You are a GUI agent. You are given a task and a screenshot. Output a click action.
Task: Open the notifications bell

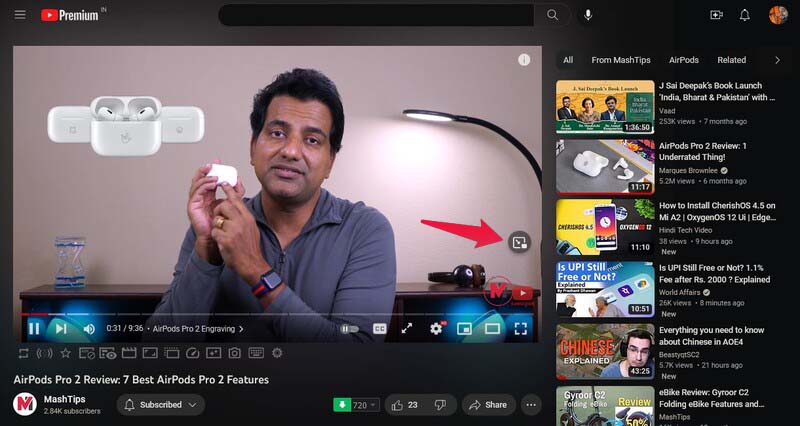pyautogui.click(x=745, y=15)
